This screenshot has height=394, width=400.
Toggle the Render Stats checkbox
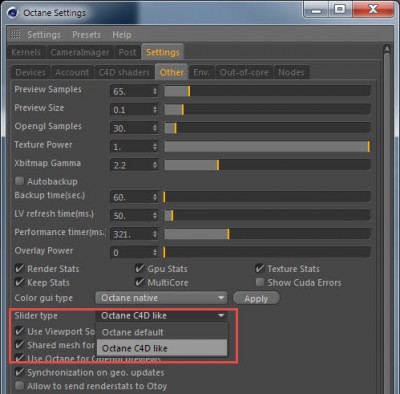click(x=20, y=268)
